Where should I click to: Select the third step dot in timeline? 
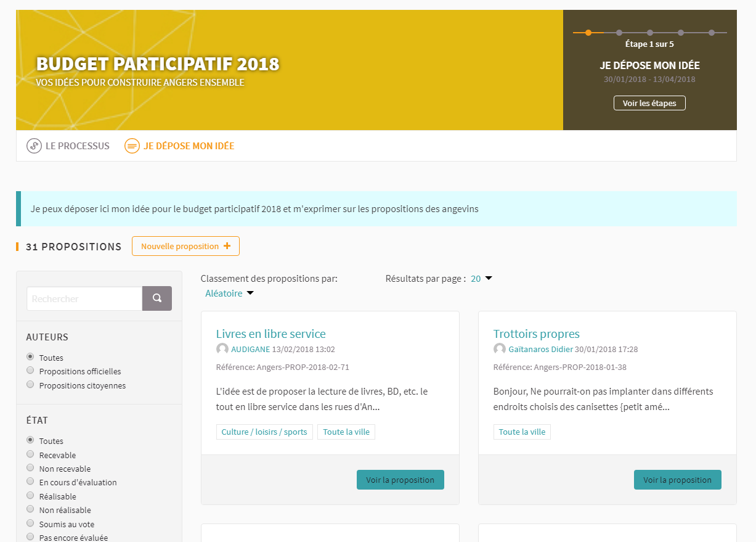pyautogui.click(x=650, y=33)
